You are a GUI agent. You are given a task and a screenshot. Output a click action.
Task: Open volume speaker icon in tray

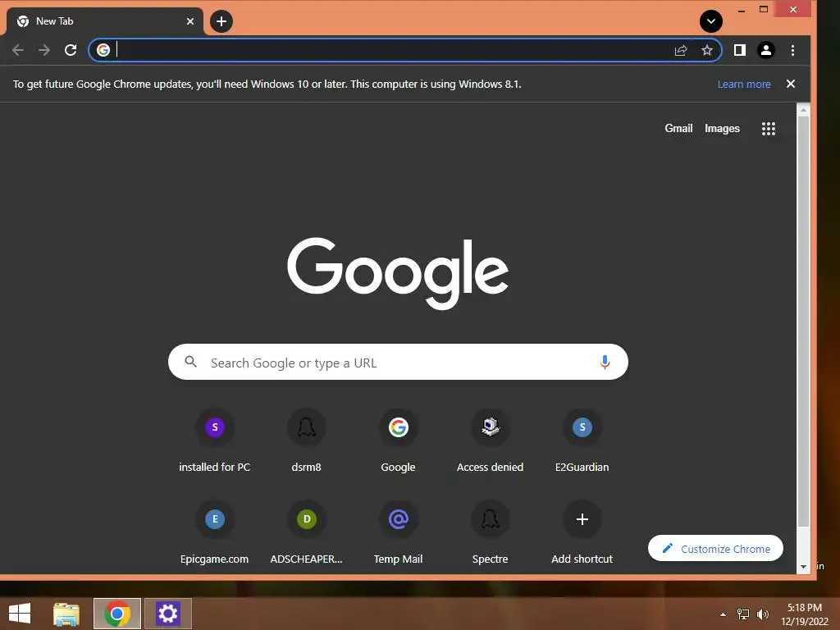(763, 614)
